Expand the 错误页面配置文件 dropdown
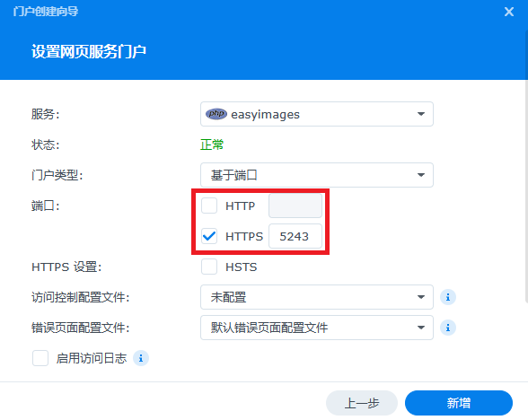This screenshot has height=420, width=528. [x=316, y=328]
